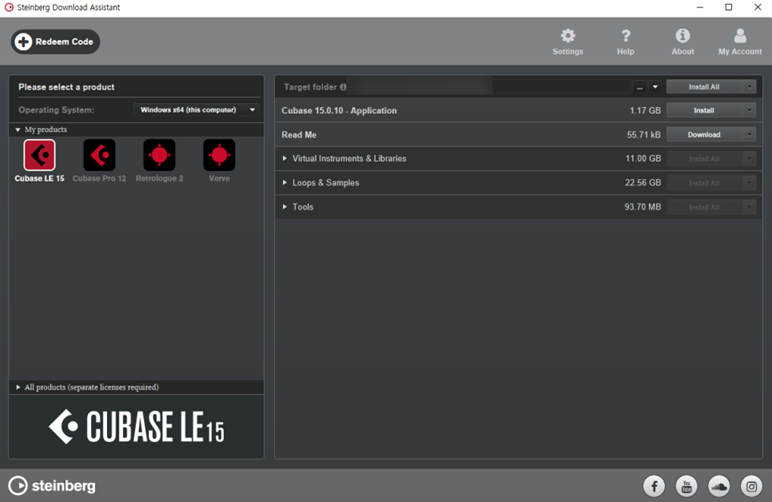Open Steinberg's Facebook page icon
Image resolution: width=772 pixels, height=502 pixels.
(x=654, y=486)
